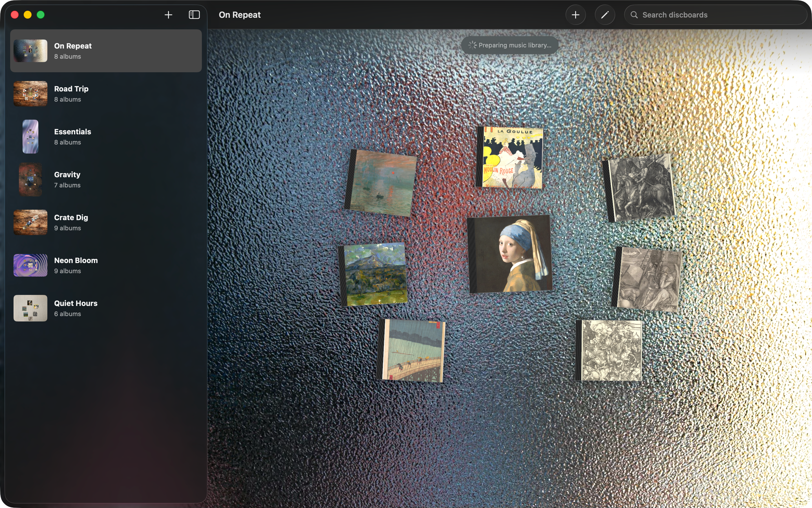Close the window with the red button
Screen dimensions: 812x508
[14, 15]
